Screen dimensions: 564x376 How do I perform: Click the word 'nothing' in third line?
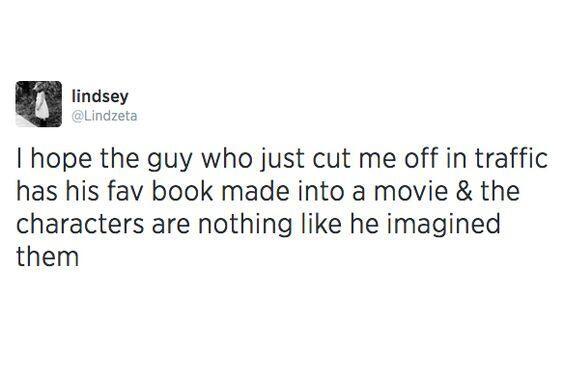coord(245,225)
